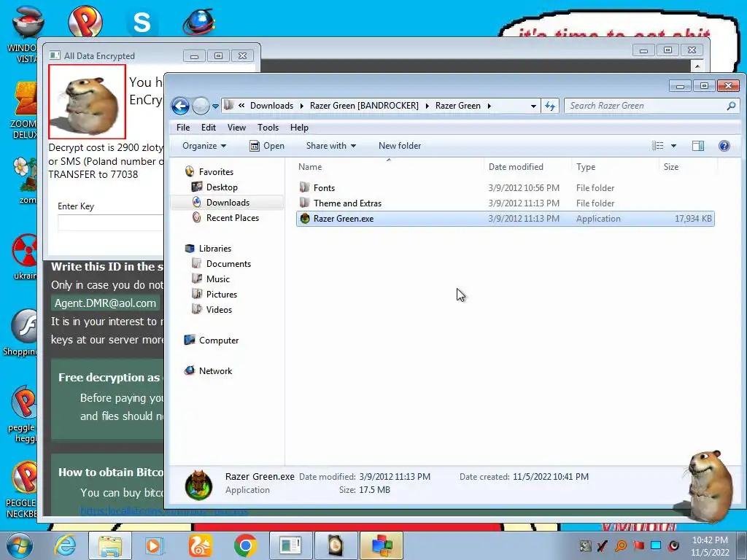Open Internet Explorer from the taskbar
This screenshot has height=560, width=747.
(x=65, y=545)
